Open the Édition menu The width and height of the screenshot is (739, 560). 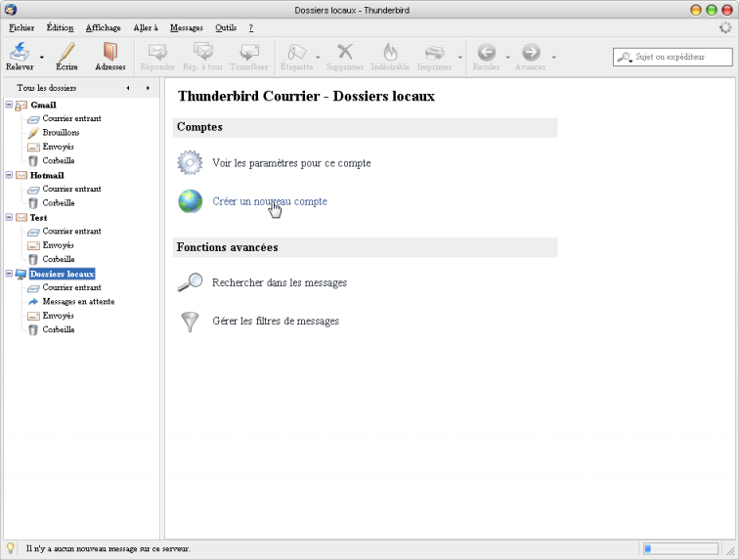60,27
